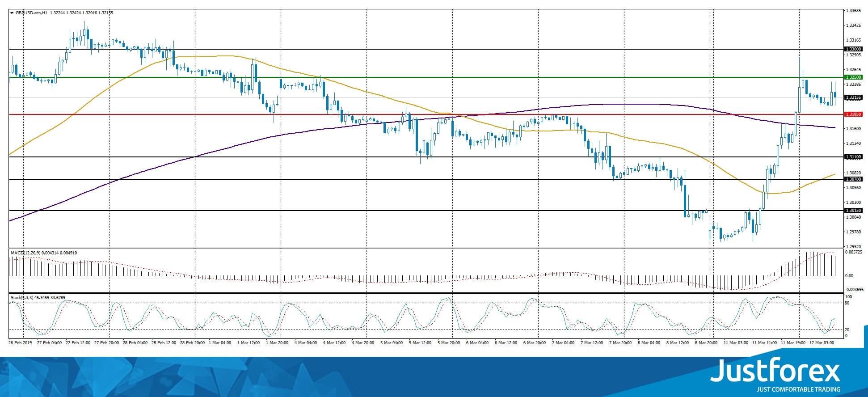This screenshot has width=868, height=397.
Task: Click the 8 Mar 20:00 time label
Action: [706, 343]
